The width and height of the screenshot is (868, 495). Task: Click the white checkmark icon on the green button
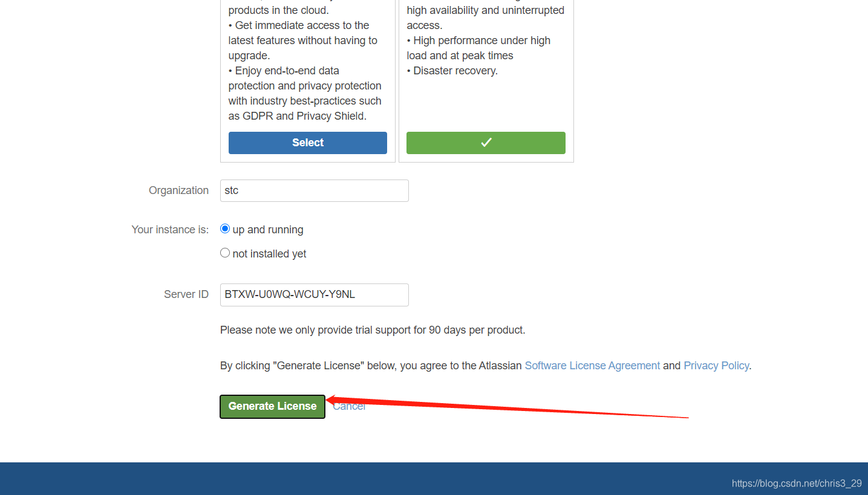click(x=486, y=143)
